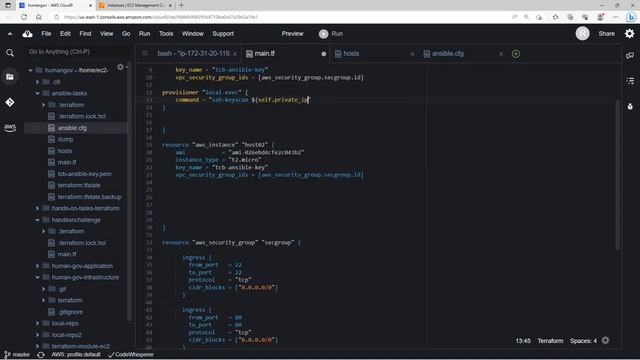Open editor status bar settings gear
Screen dimensions: 640x360
click(x=605, y=340)
